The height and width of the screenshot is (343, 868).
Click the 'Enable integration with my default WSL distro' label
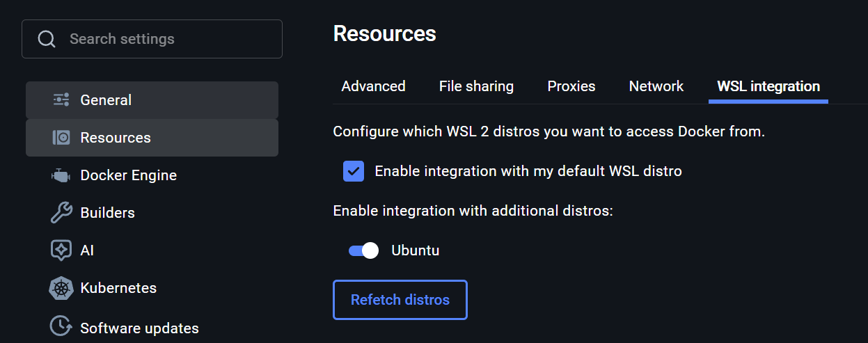[528, 171]
